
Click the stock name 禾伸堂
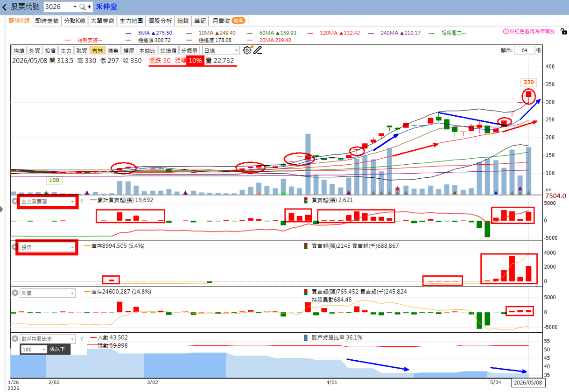tap(106, 7)
